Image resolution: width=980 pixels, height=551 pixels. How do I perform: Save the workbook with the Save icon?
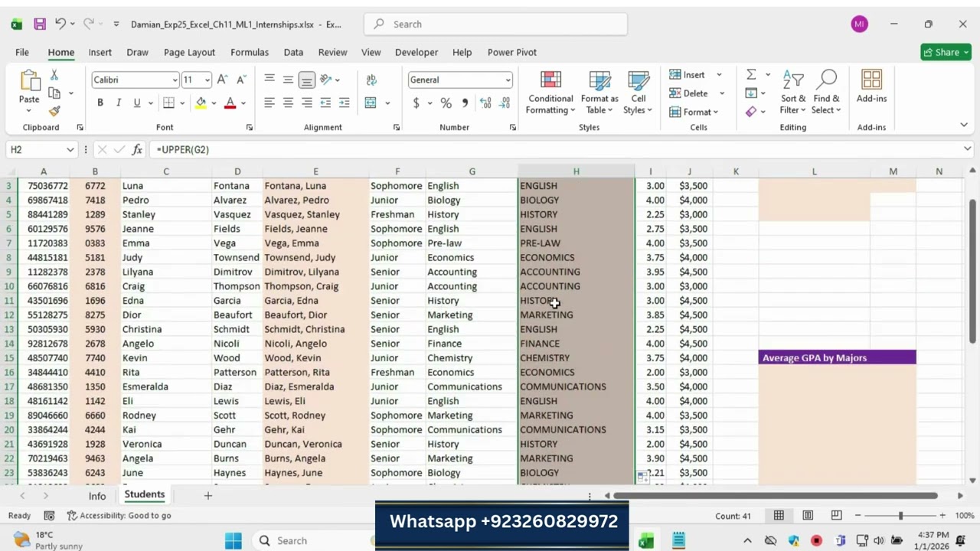40,24
